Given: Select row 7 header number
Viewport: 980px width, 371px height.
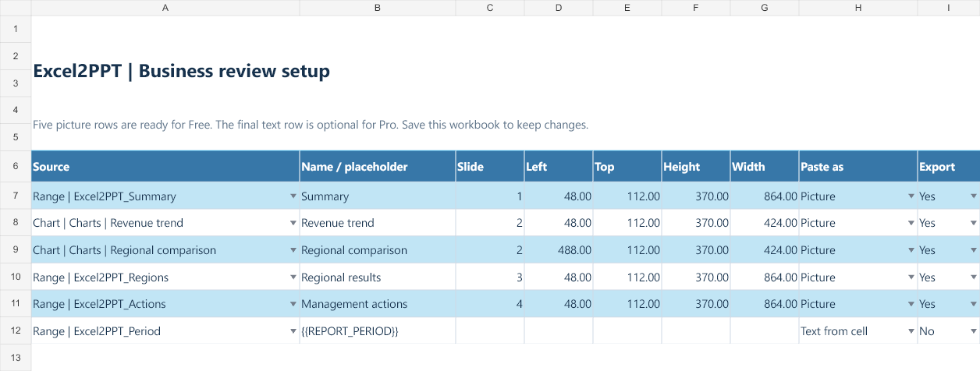Looking at the screenshot, I should (16, 196).
